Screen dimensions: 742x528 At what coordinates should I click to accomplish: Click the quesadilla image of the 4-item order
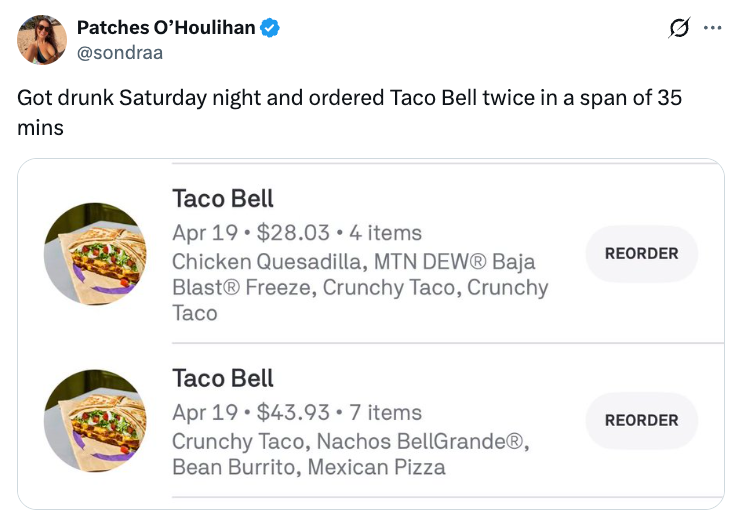click(95, 254)
